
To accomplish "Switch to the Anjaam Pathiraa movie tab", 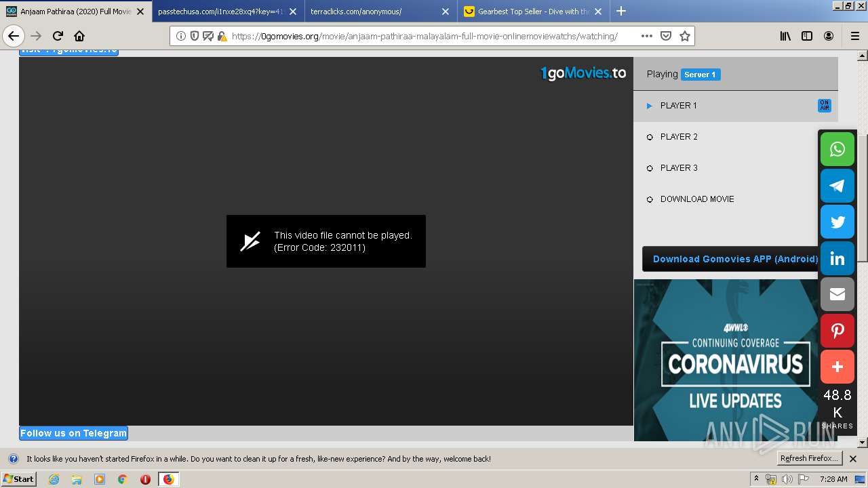I will (75, 12).
